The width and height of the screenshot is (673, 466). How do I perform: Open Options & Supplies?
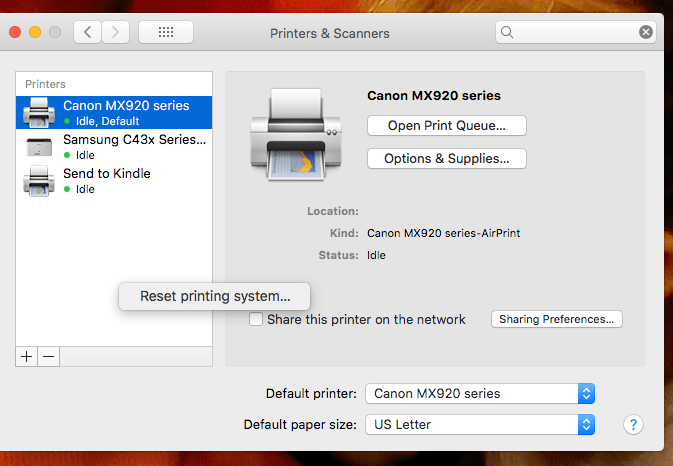point(446,158)
